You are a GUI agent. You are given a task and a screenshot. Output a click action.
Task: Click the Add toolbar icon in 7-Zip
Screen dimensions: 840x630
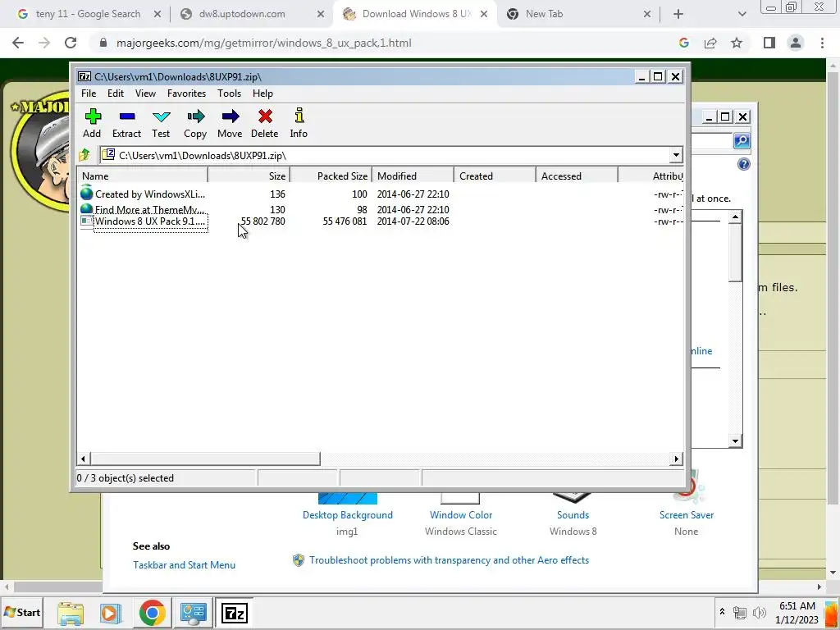92,123
